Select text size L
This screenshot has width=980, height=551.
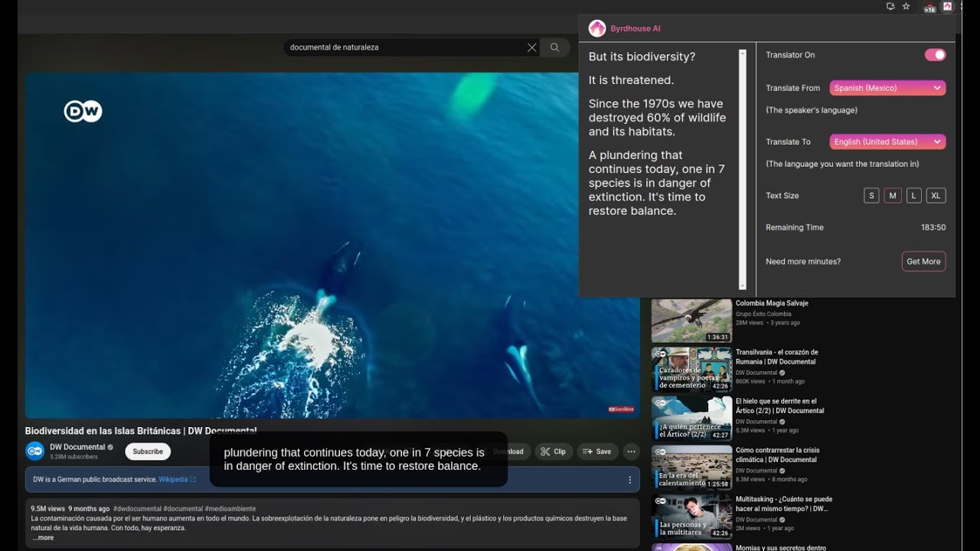tap(913, 196)
